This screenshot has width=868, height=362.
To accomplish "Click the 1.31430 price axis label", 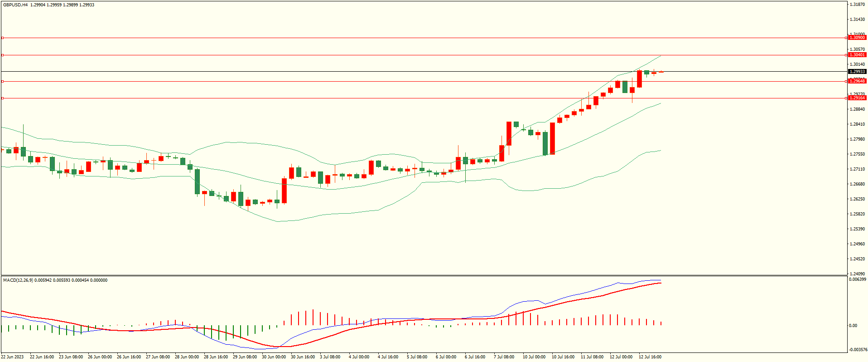I will click(x=857, y=20).
